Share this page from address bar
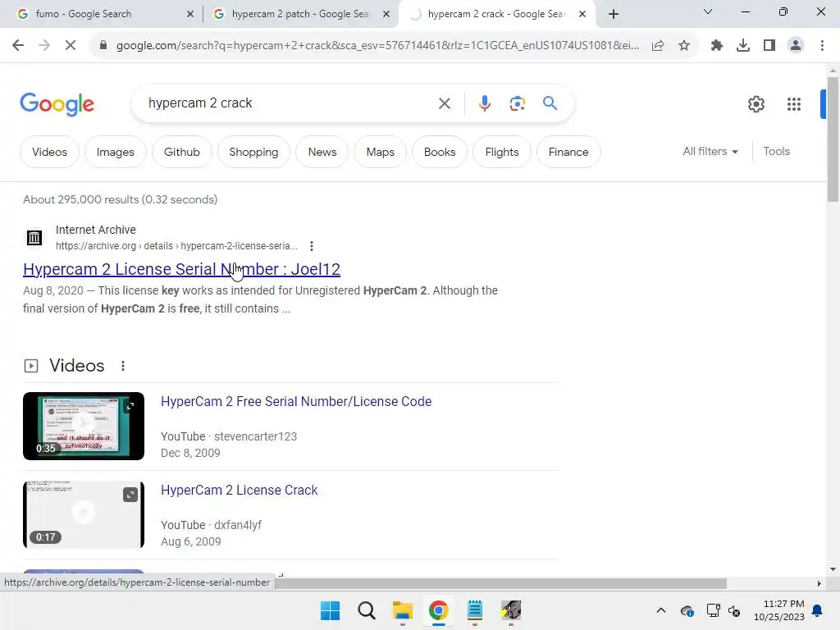The image size is (840, 630). coord(658,46)
